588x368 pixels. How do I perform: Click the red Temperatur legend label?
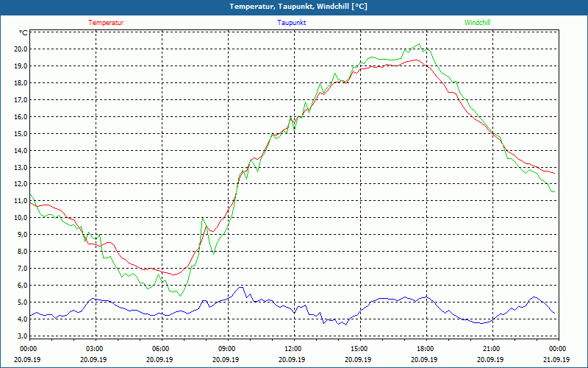(106, 23)
